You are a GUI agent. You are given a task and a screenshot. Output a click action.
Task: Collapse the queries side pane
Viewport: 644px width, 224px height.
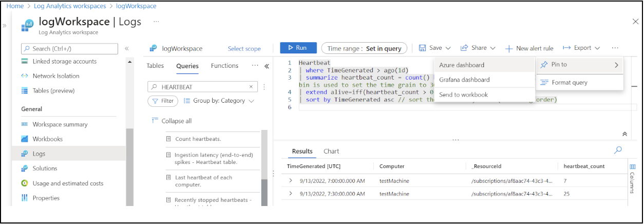tap(267, 66)
